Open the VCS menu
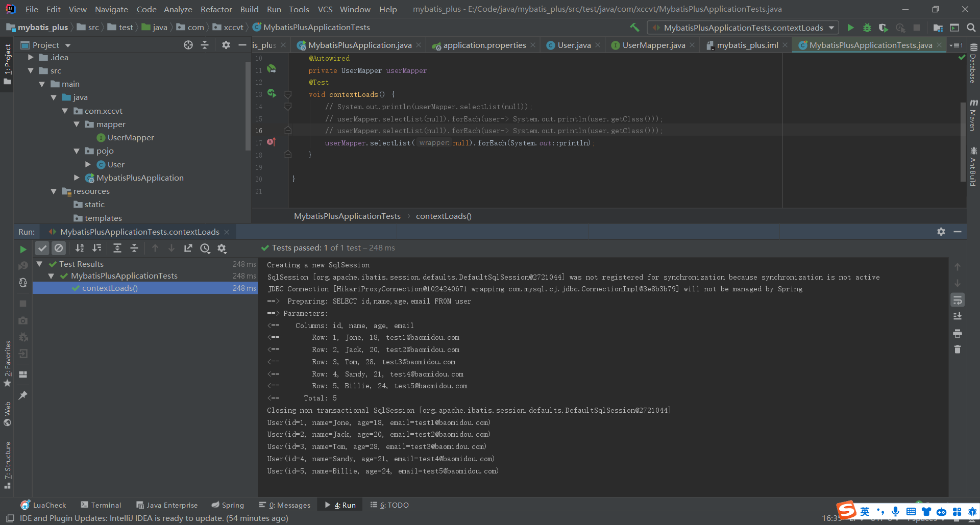Viewport: 980px width, 525px height. [325, 9]
